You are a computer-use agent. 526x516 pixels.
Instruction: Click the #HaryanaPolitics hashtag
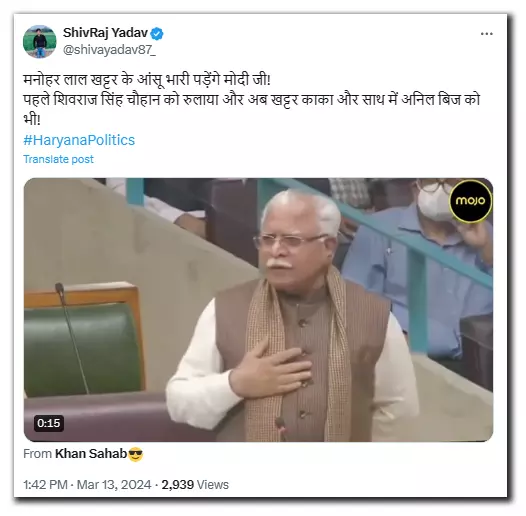pyautogui.click(x=79, y=140)
